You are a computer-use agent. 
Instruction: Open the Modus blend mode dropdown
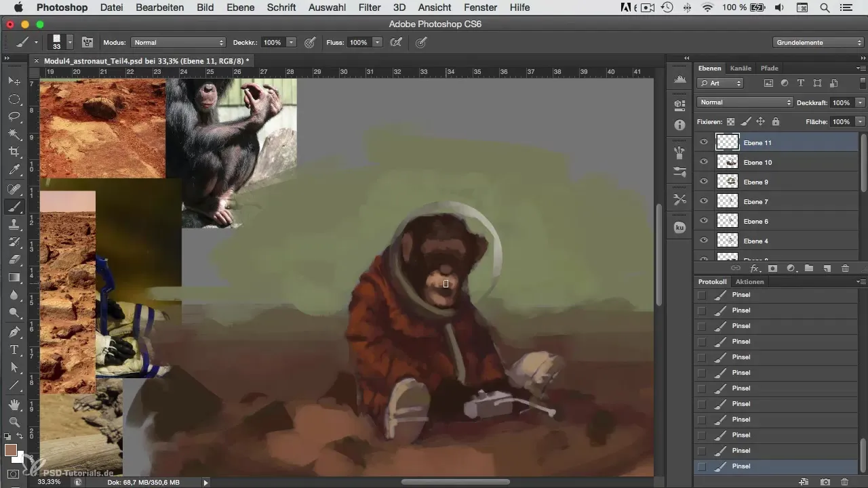click(178, 42)
